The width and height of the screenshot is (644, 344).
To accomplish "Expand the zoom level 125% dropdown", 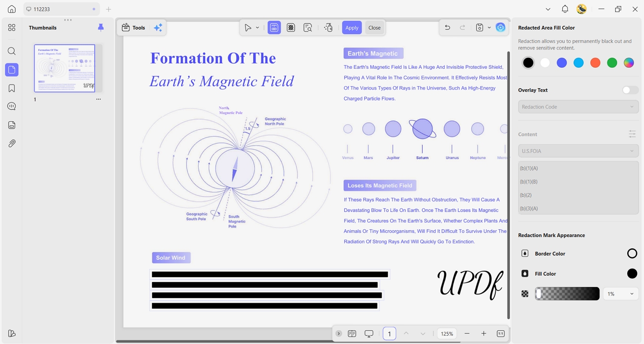I will 447,334.
